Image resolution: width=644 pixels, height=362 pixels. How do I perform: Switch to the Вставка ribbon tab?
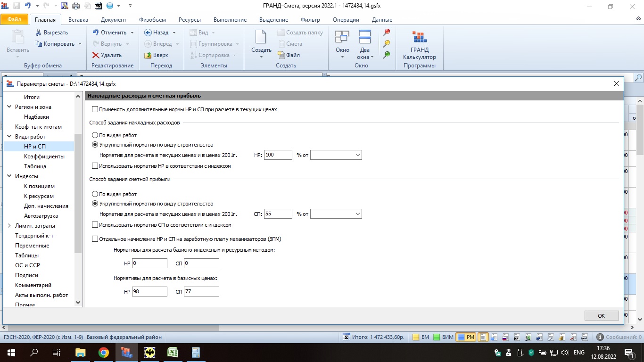coord(78,20)
